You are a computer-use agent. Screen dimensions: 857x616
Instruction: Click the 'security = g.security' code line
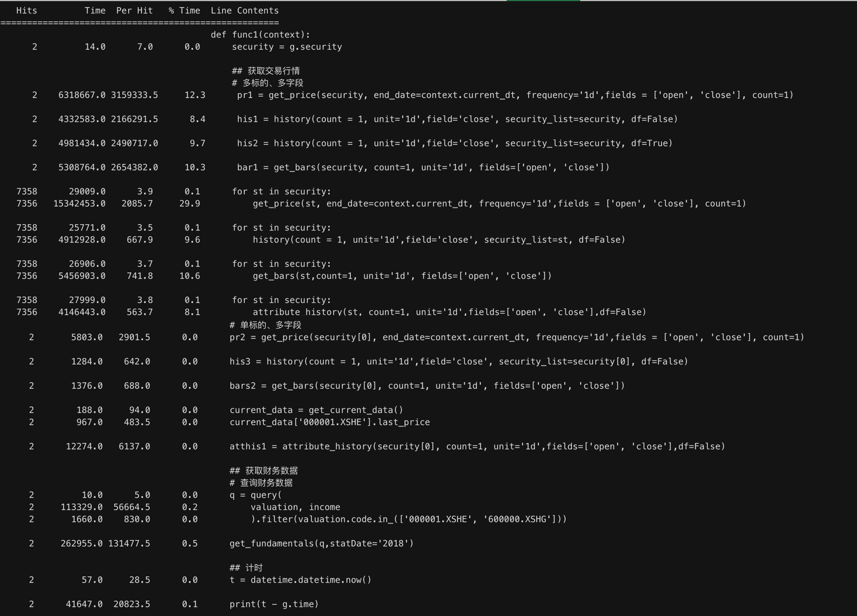(287, 47)
